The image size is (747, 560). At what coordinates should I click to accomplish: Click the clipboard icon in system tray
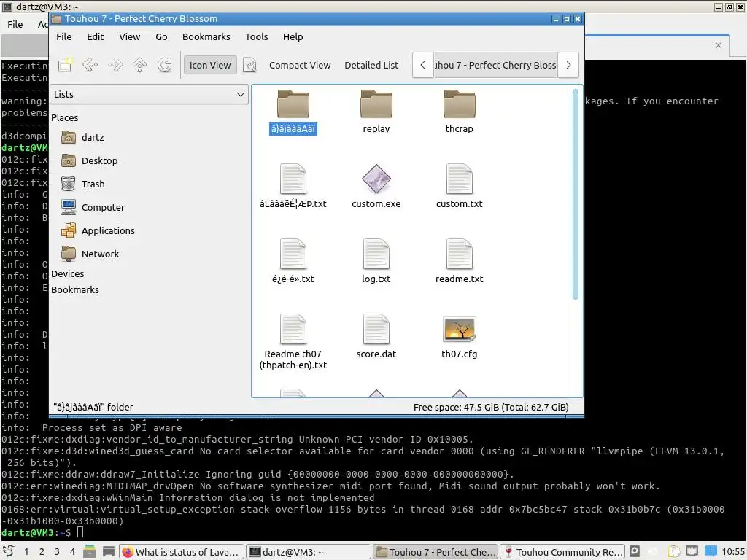pyautogui.click(x=673, y=551)
